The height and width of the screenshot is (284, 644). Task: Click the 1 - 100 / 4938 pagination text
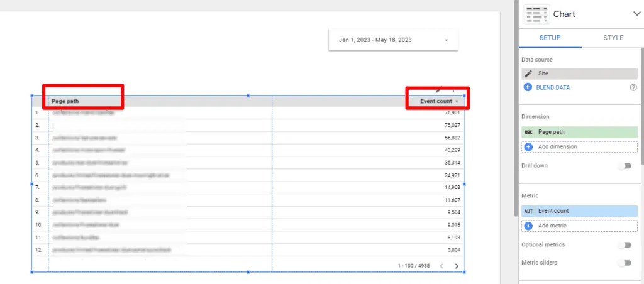[x=414, y=266]
